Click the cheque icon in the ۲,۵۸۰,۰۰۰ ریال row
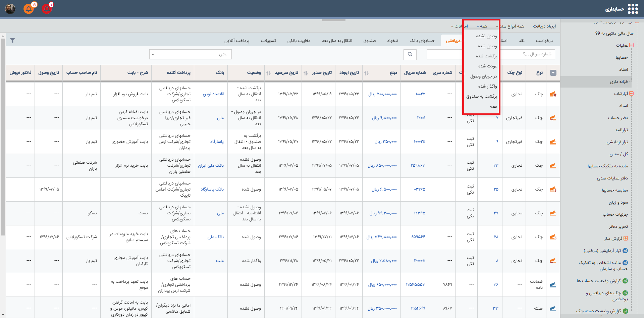The width and height of the screenshot is (644, 318). 553,261
